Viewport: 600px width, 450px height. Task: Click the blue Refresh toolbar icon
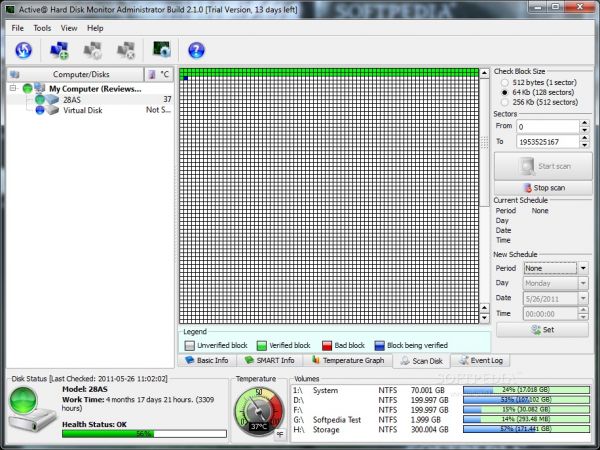pyautogui.click(x=23, y=50)
